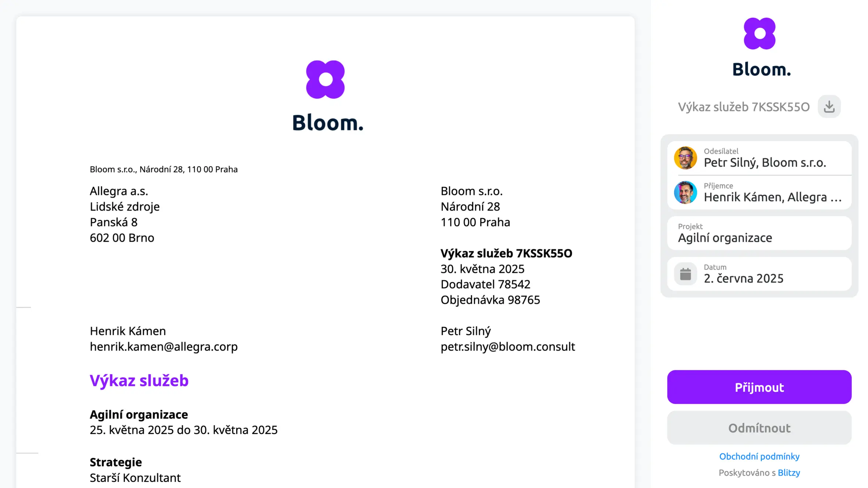Select the Odesílatel Petr Silný row
The width and height of the screenshot is (868, 488).
click(759, 158)
